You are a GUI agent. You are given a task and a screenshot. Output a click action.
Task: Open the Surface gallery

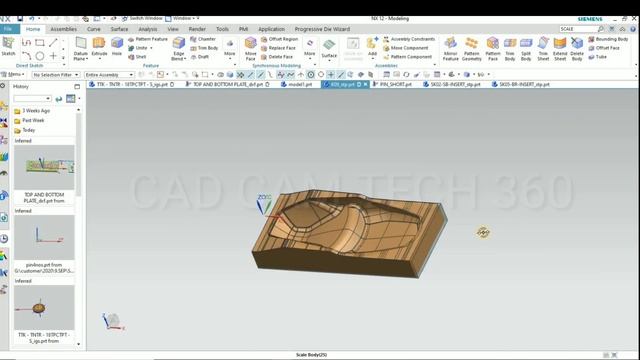(329, 48)
